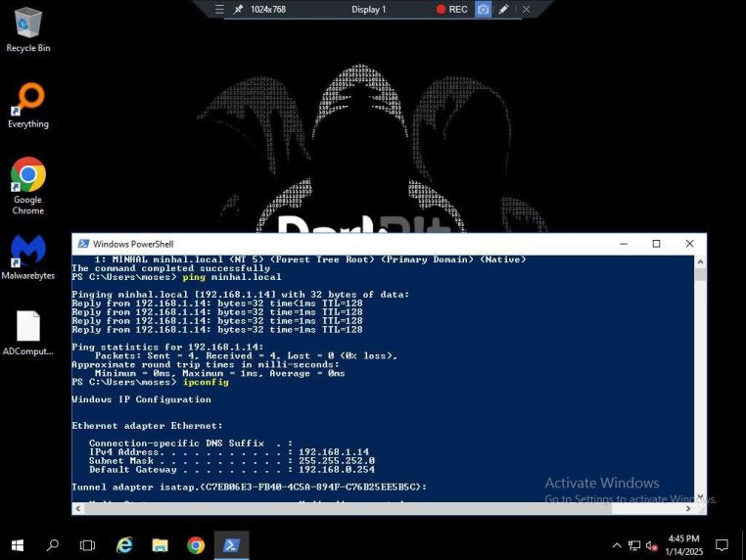Open the Windows Start menu
This screenshot has height=560, width=746.
pos(17,545)
